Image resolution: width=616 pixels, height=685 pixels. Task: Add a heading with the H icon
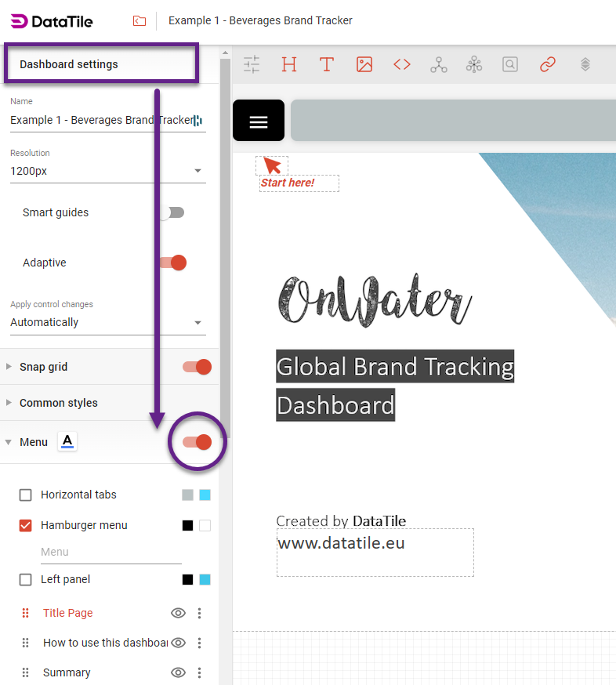tap(289, 64)
